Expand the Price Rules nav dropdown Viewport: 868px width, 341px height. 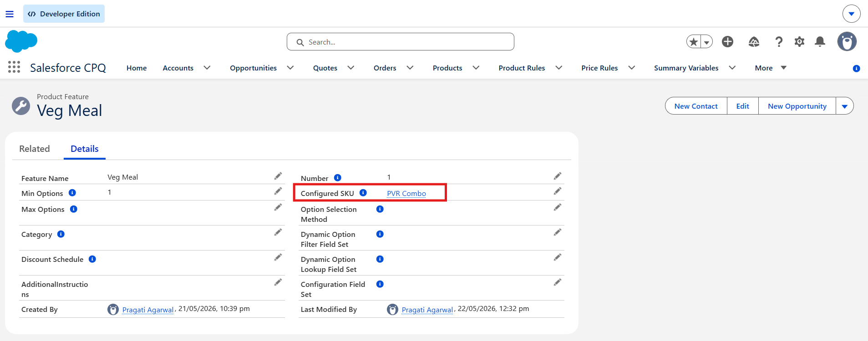pyautogui.click(x=632, y=68)
